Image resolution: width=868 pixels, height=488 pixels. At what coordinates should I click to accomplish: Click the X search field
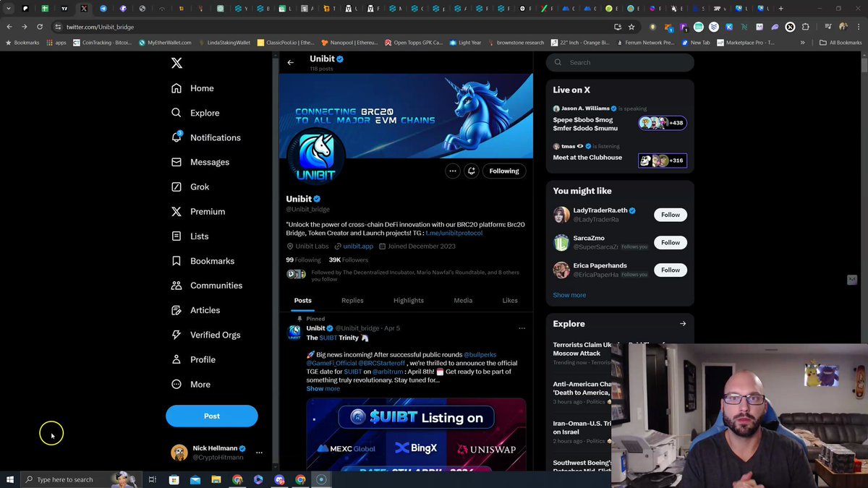tap(620, 62)
